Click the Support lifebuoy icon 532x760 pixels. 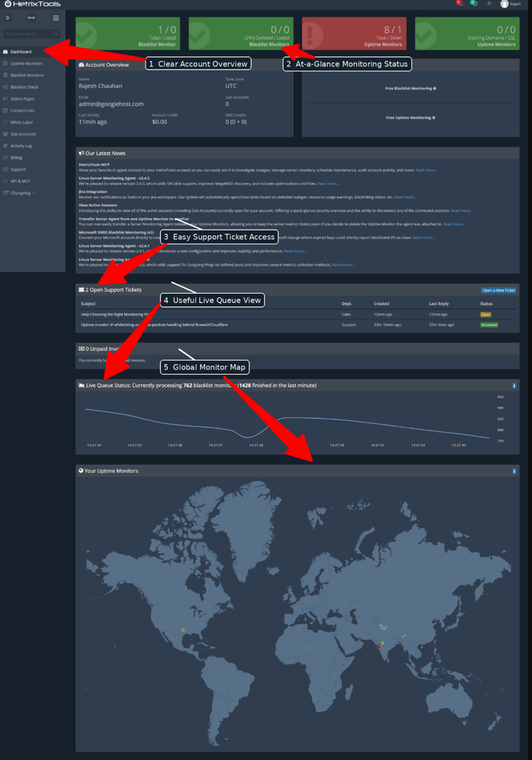(5, 170)
